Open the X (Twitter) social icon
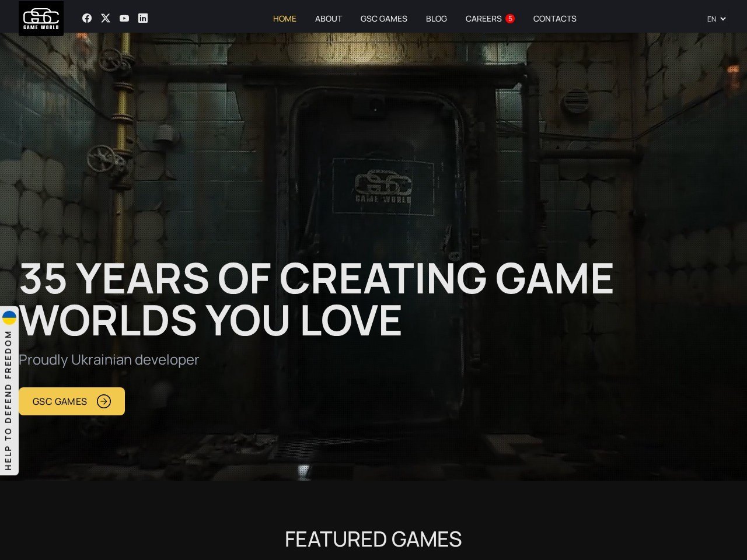The height and width of the screenshot is (560, 747). tap(106, 18)
